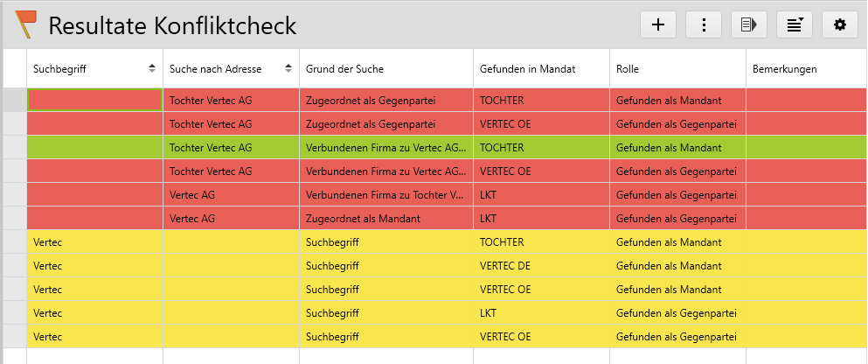This screenshot has height=364, width=868.
Task: Open the list settings dropdown icon
Action: point(795,24)
